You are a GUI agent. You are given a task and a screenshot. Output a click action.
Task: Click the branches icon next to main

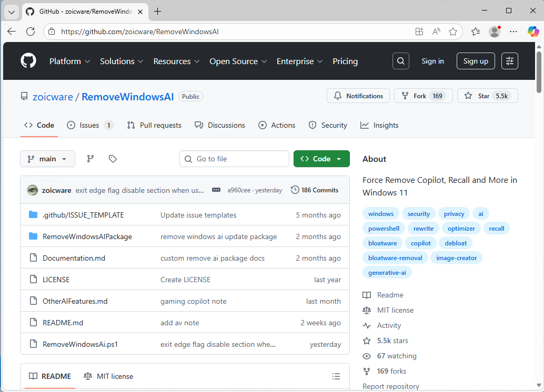90,159
